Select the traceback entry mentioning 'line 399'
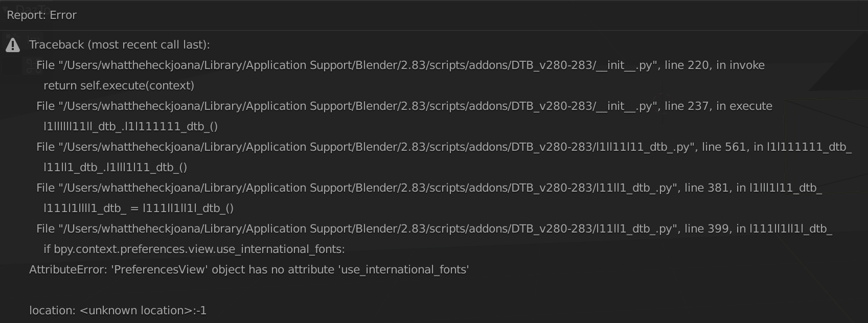Image resolution: width=868 pixels, height=323 pixels. [x=435, y=229]
